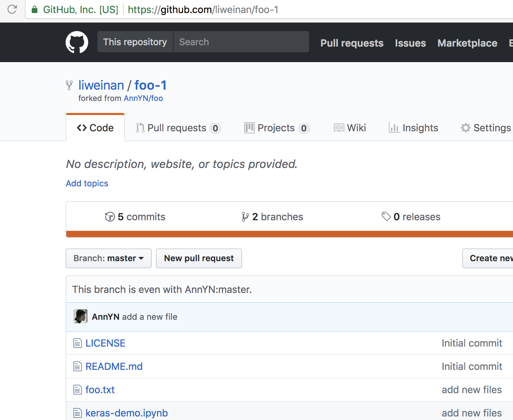Screen dimensions: 513x420
Task: Click the Pull requests tab counter badge
Action: point(215,128)
